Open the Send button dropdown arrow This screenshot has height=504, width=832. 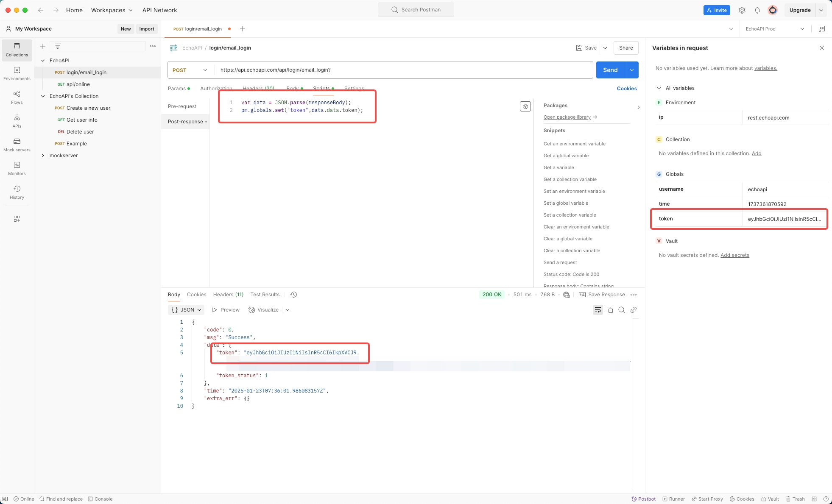coord(632,70)
